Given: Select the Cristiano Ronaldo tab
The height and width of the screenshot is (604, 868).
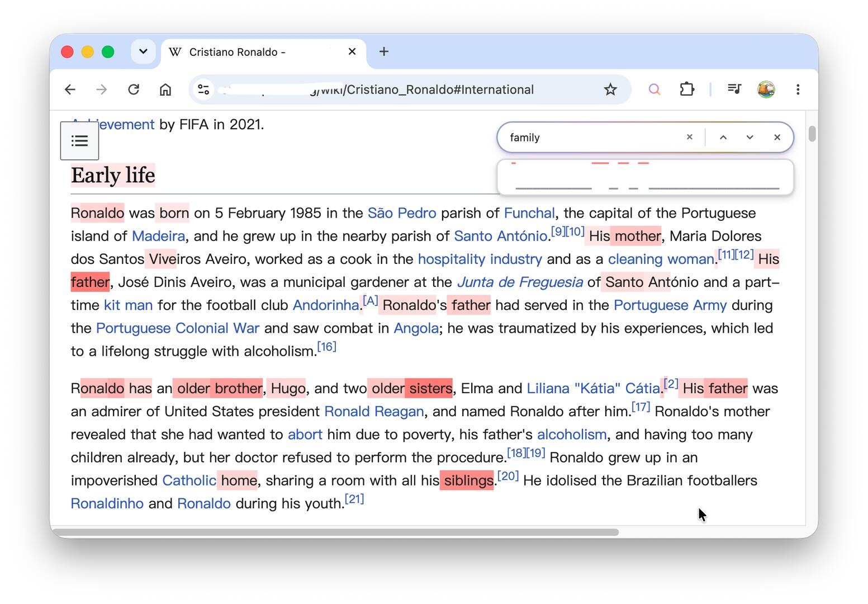Looking at the screenshot, I should (263, 52).
